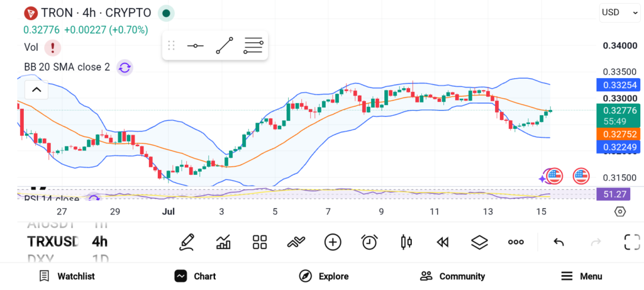The image size is (644, 290).
Task: Toggle the green market status indicator
Action: click(x=166, y=13)
